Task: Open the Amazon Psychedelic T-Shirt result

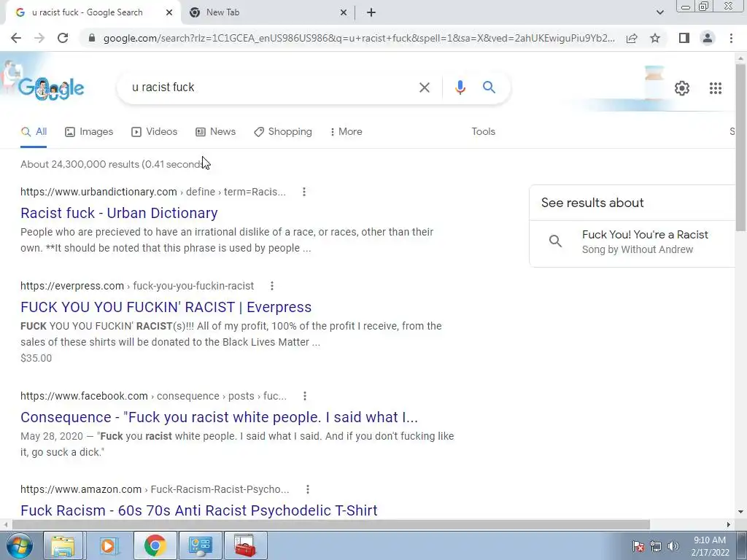Action: click(198, 510)
